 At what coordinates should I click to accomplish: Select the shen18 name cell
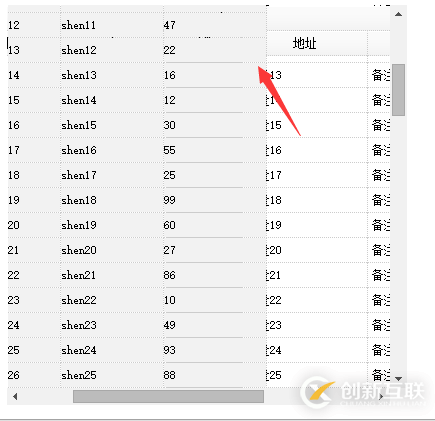point(112,200)
